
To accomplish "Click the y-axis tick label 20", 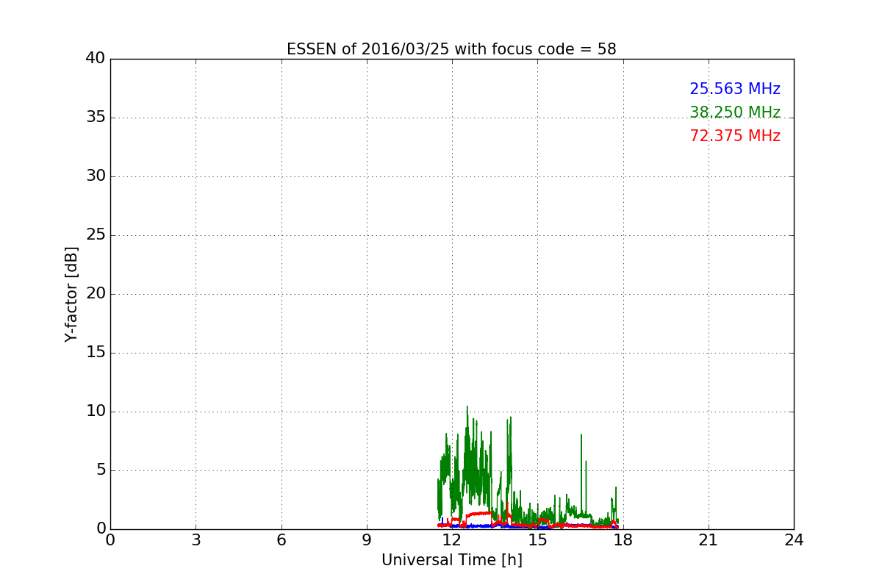I will (96, 294).
